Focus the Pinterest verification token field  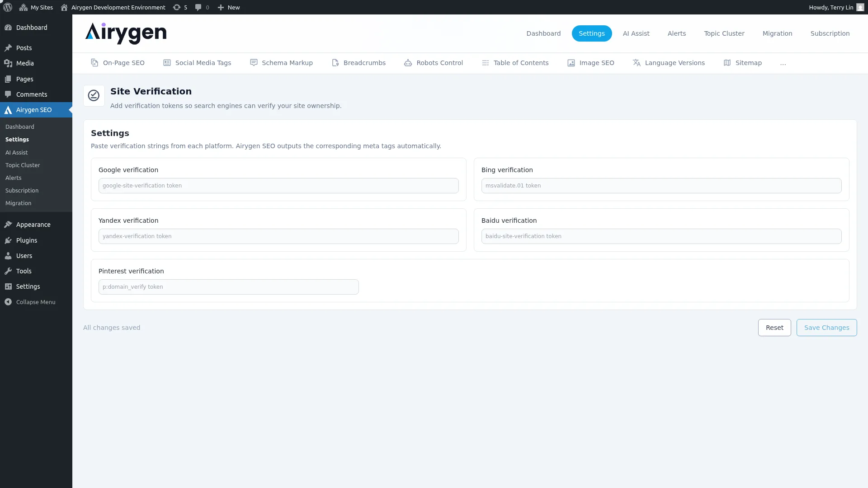point(229,287)
